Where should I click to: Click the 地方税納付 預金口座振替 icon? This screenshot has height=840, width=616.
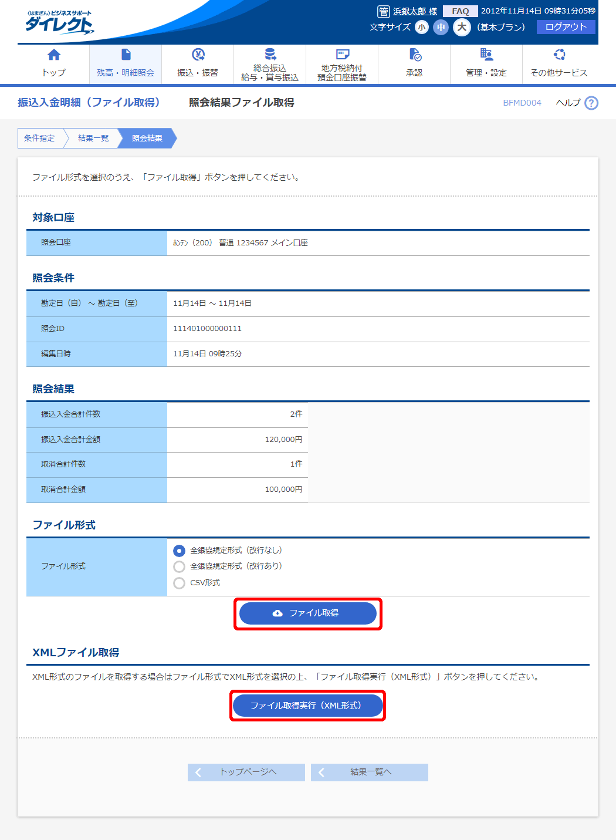click(x=342, y=55)
